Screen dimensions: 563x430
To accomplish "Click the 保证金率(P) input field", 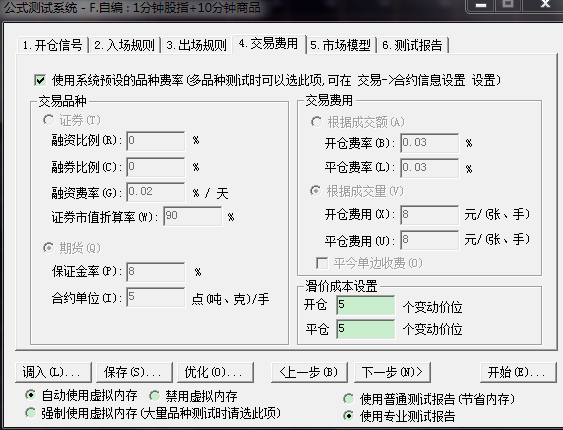I will click(156, 272).
